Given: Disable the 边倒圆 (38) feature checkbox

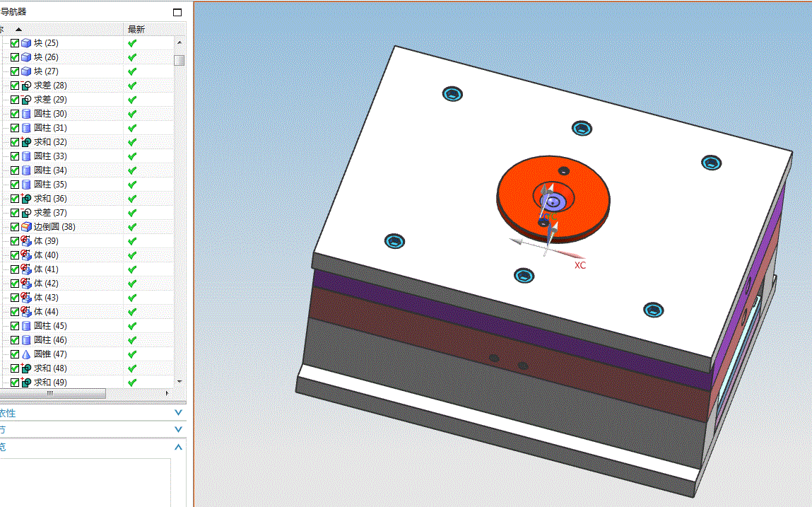Looking at the screenshot, I should click(15, 226).
